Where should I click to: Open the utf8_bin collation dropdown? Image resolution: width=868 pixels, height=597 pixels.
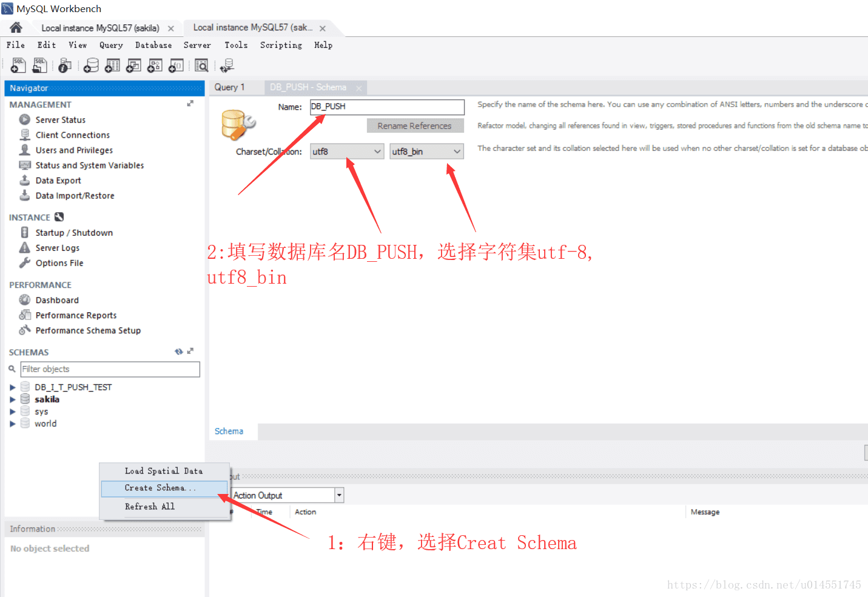426,152
